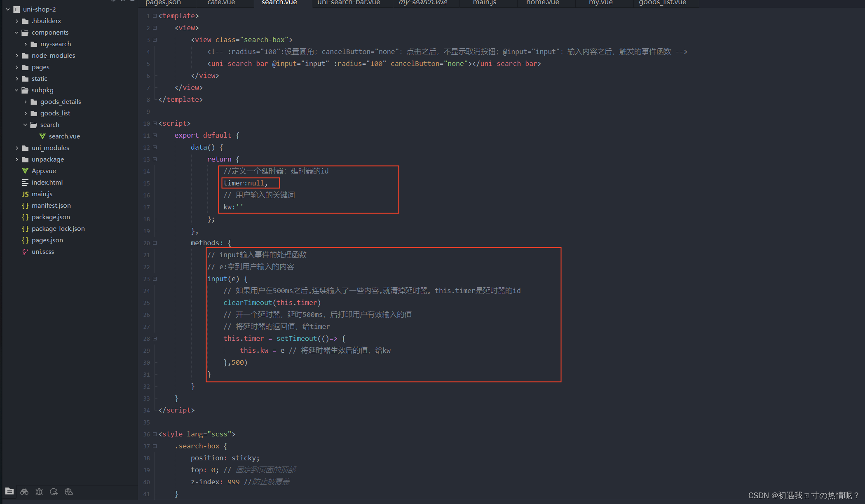The width and height of the screenshot is (865, 504).
Task: Open index.html file name in tree
Action: click(47, 182)
